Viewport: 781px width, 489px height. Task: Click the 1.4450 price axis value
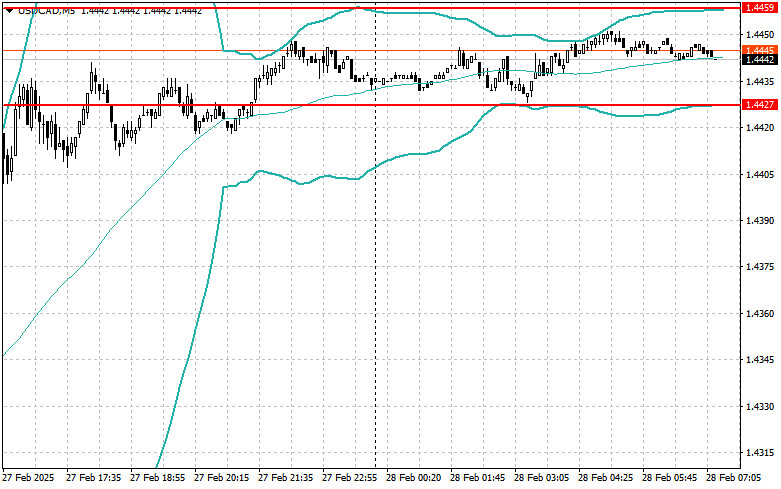(760, 34)
